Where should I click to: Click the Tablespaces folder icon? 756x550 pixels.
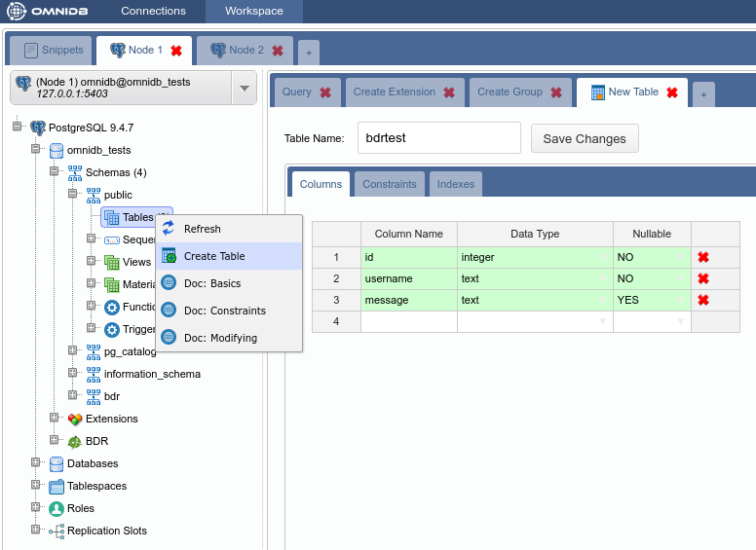click(57, 486)
